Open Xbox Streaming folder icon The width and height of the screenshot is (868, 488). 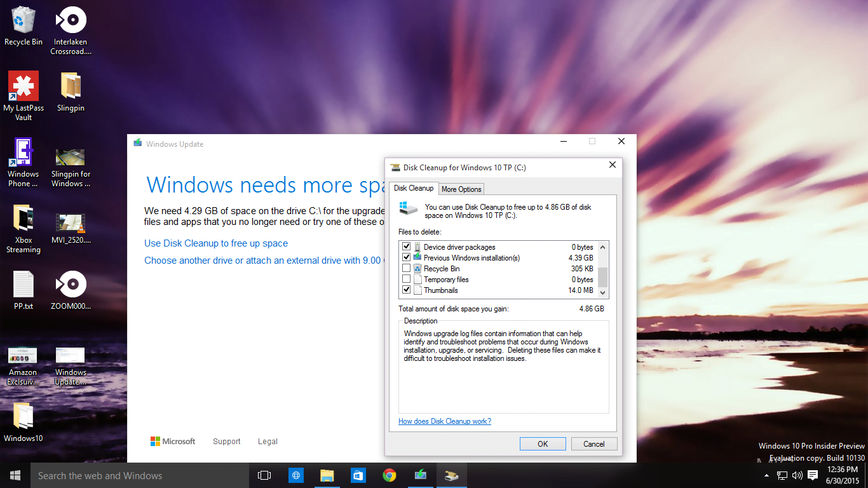click(24, 229)
